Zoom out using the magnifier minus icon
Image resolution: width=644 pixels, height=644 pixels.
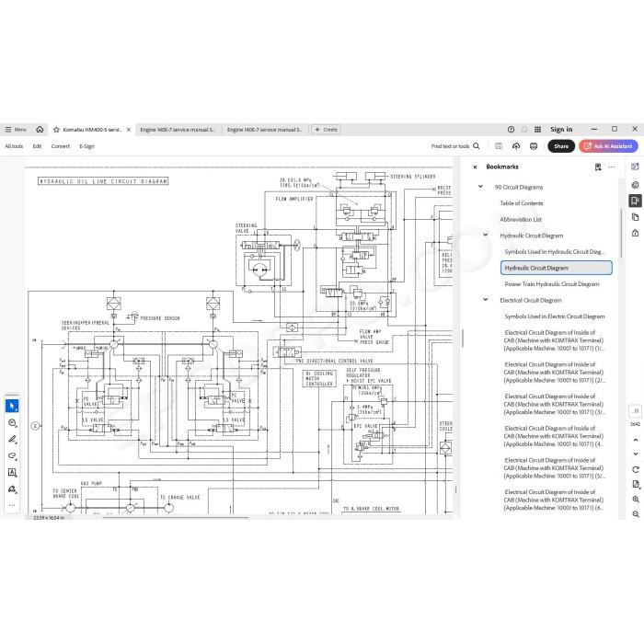[636, 513]
